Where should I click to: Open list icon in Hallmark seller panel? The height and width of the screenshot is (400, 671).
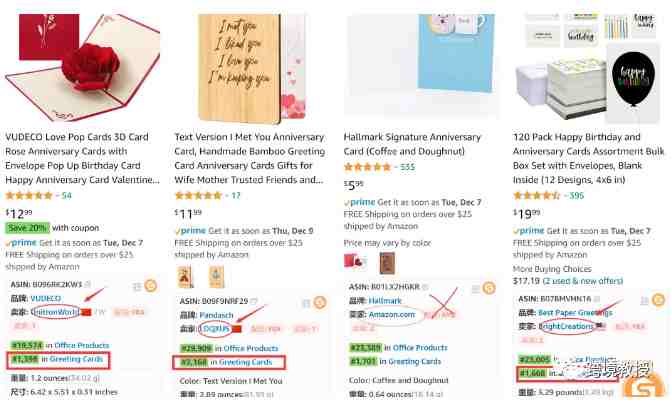(x=475, y=289)
